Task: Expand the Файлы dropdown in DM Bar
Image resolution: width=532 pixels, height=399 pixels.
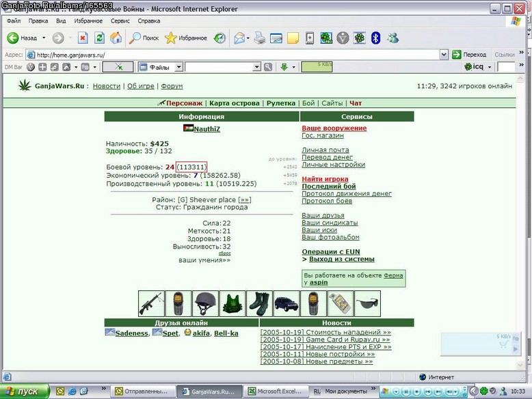Action: click(178, 67)
